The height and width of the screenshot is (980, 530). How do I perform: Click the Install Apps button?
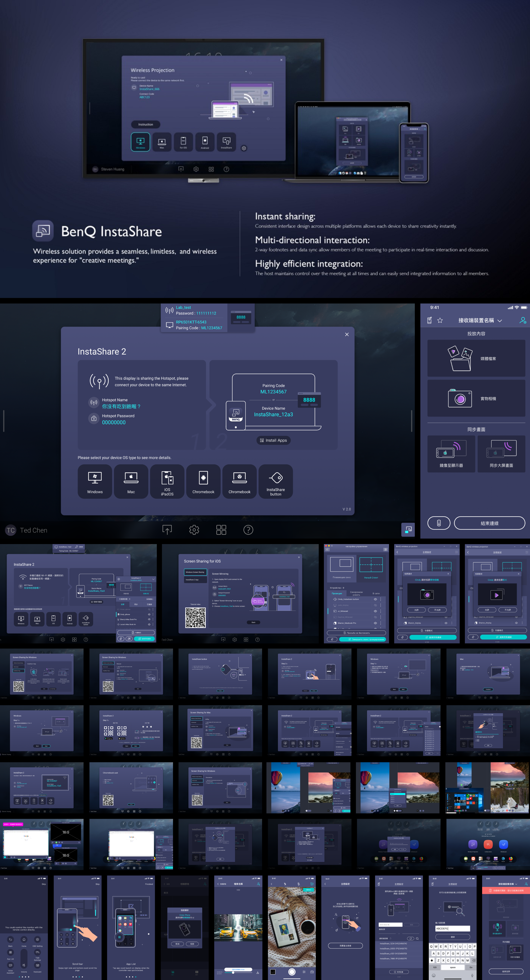tap(273, 440)
